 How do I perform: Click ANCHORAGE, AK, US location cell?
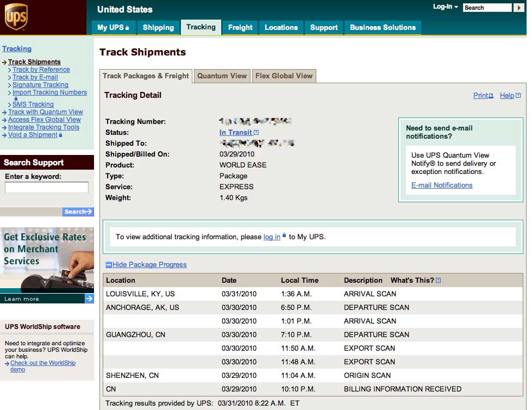coord(142,308)
